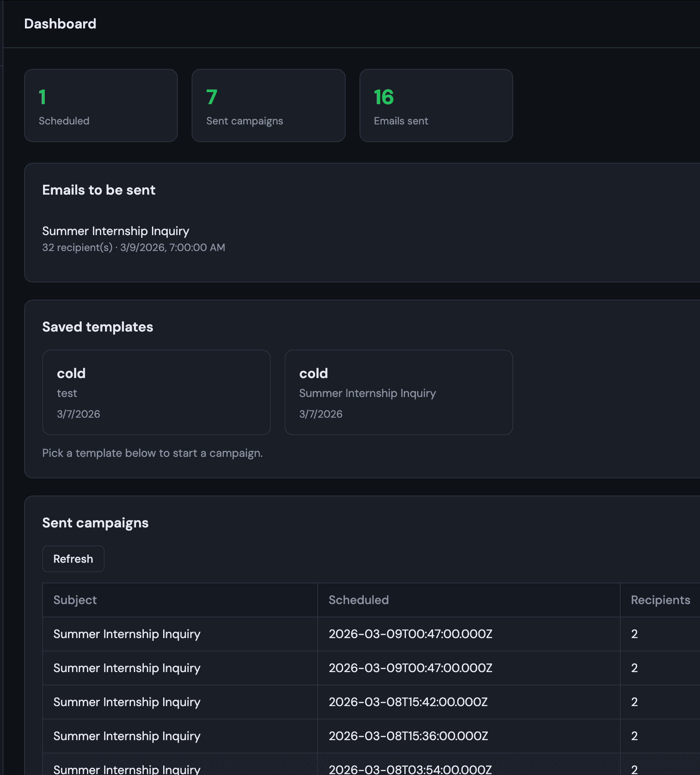The height and width of the screenshot is (775, 700).
Task: Select the campaign scheduled at 2026-03-08T15:36
Action: click(x=408, y=736)
